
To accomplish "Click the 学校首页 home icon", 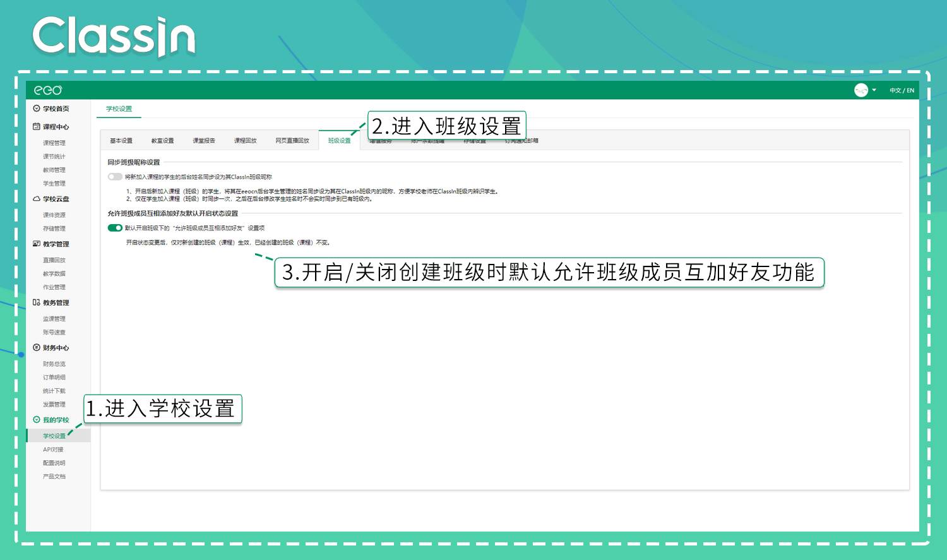I will 37,109.
